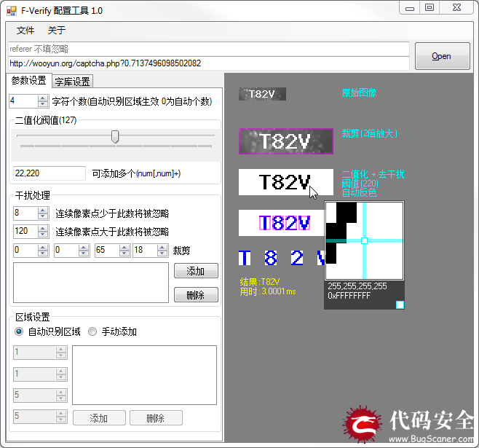Image resolution: width=479 pixels, height=448 pixels.
Task: Click the 裁剪(2倍放大) label
Action: [x=369, y=133]
